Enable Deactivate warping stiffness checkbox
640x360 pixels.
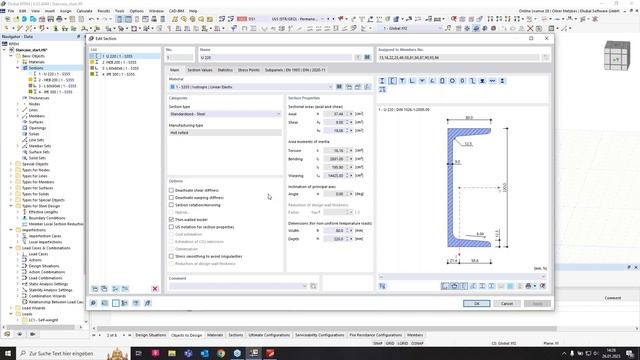(x=171, y=198)
